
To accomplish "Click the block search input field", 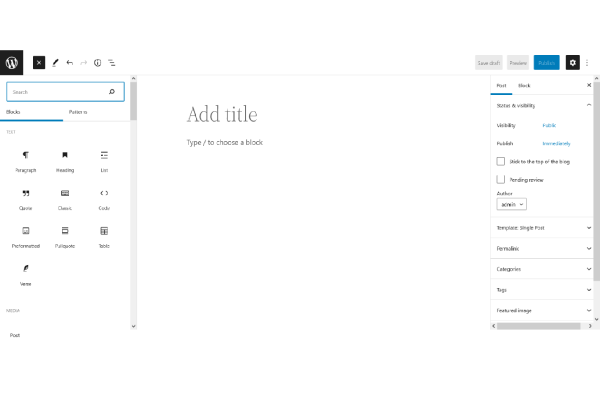I will point(58,91).
